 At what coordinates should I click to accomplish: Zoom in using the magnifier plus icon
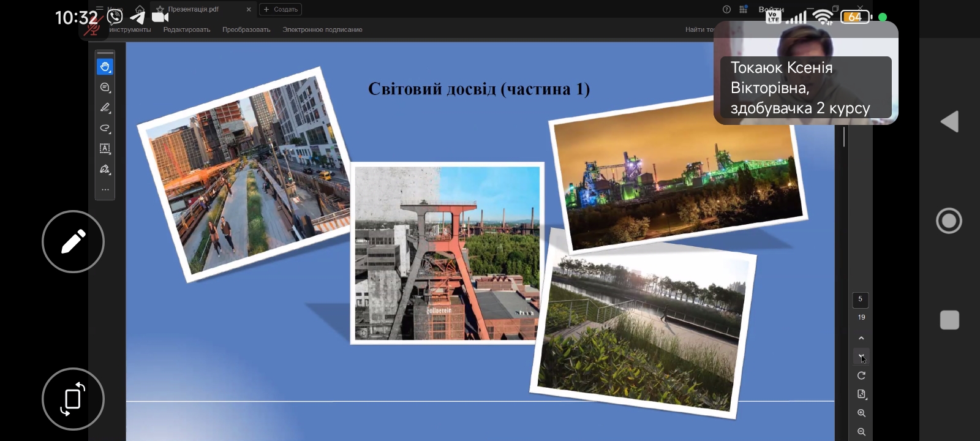pos(861,413)
